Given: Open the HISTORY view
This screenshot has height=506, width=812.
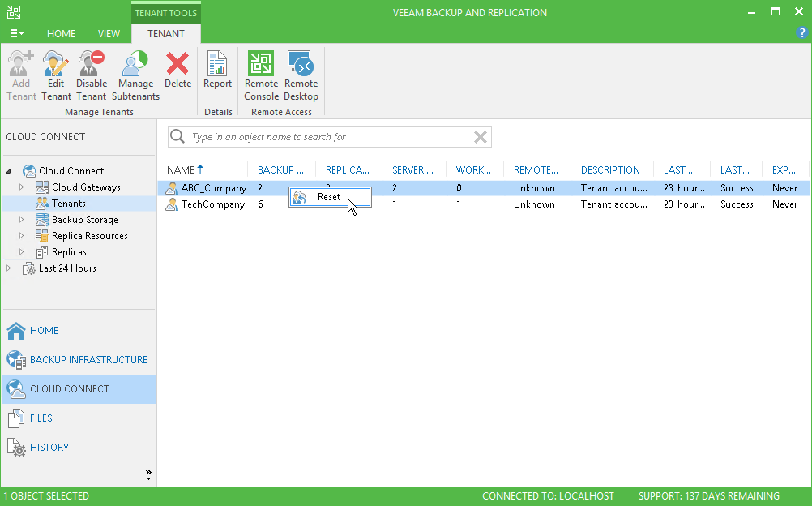Looking at the screenshot, I should pos(79,448).
